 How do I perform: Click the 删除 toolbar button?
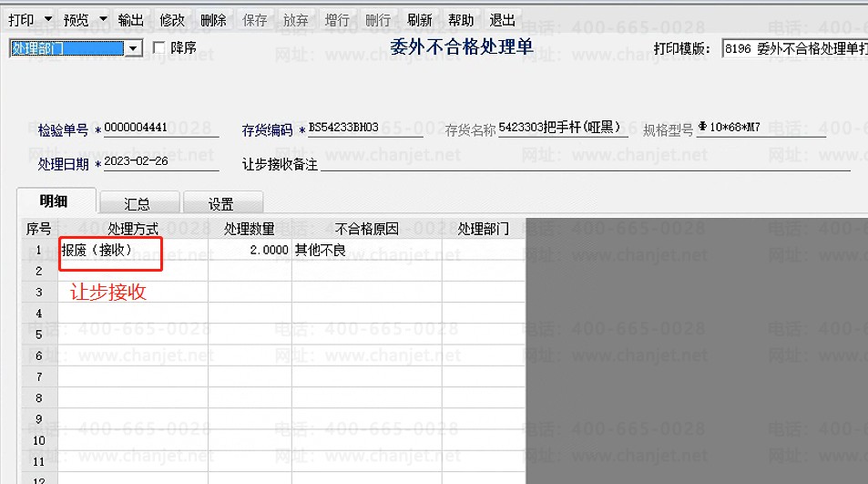[x=213, y=20]
